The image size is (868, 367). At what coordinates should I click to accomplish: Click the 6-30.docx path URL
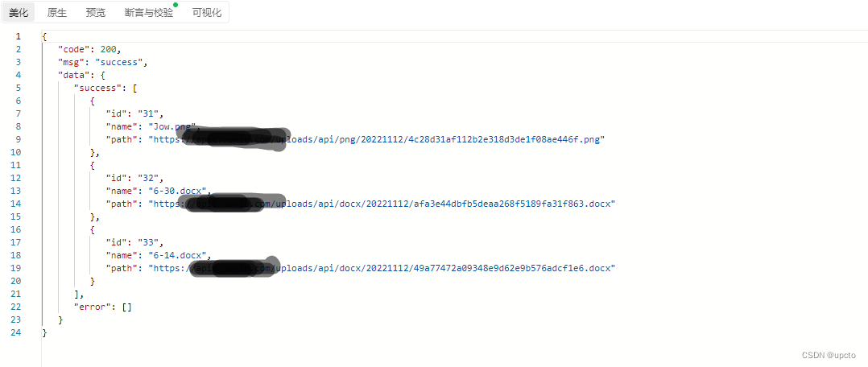(x=382, y=204)
